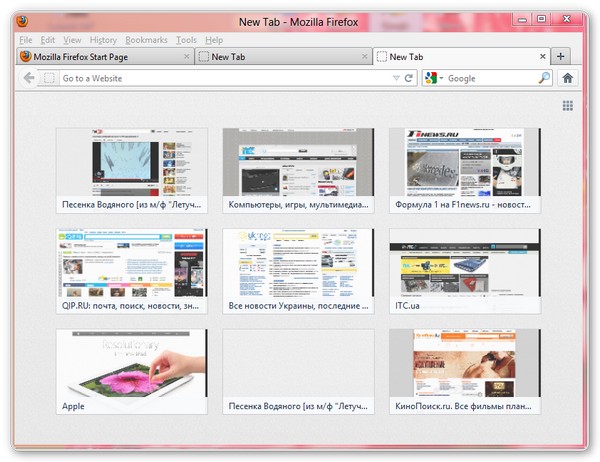
Task: Open the Tools menu
Action: click(x=186, y=40)
